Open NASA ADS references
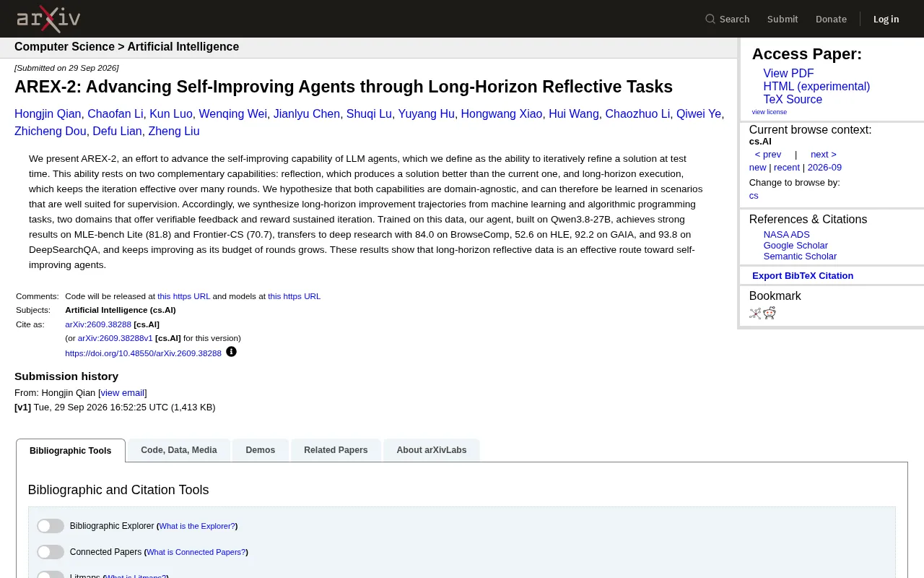924x578 pixels. [x=787, y=235]
